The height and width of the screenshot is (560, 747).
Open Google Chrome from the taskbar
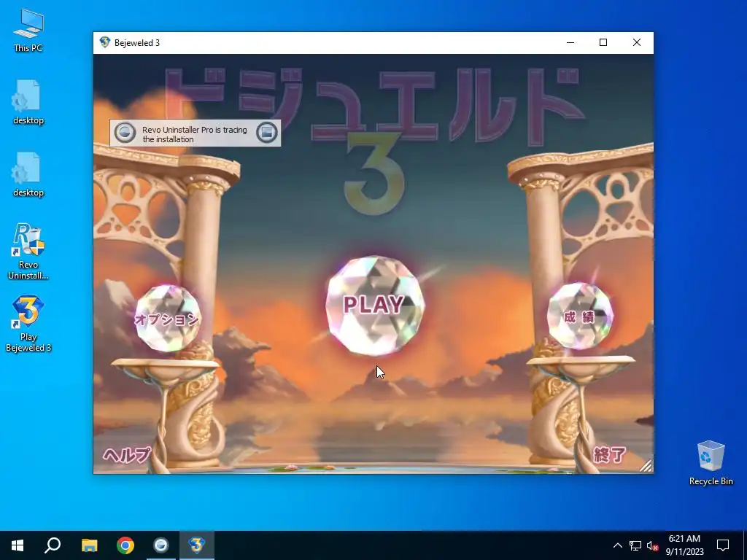[125, 545]
